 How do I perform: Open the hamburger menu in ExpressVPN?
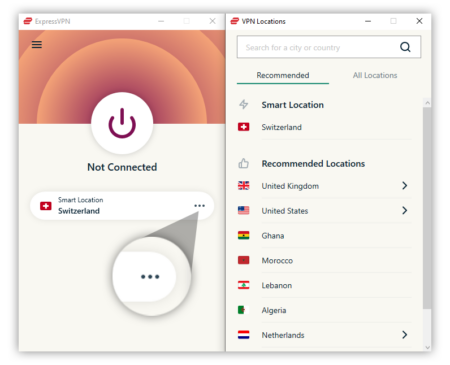point(37,44)
